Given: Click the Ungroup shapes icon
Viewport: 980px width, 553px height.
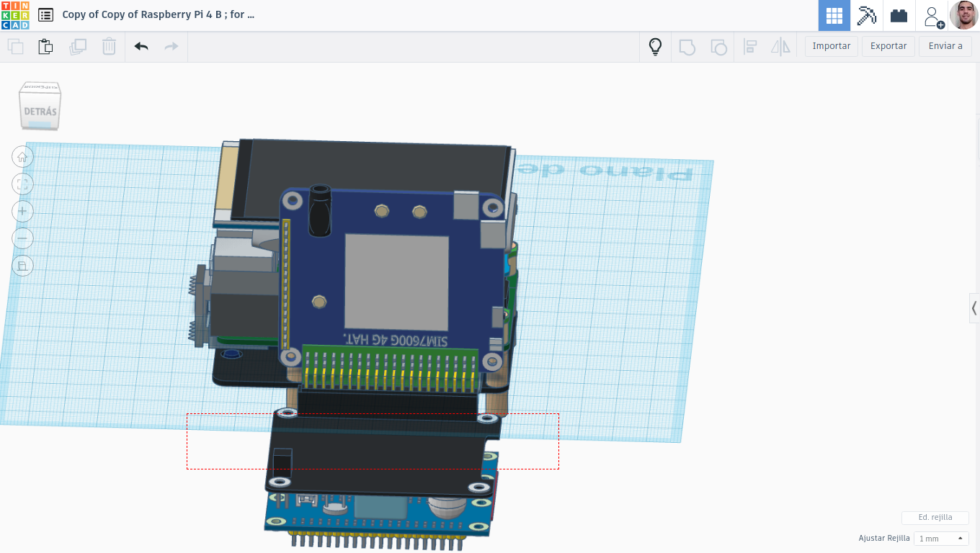Looking at the screenshot, I should 718,48.
